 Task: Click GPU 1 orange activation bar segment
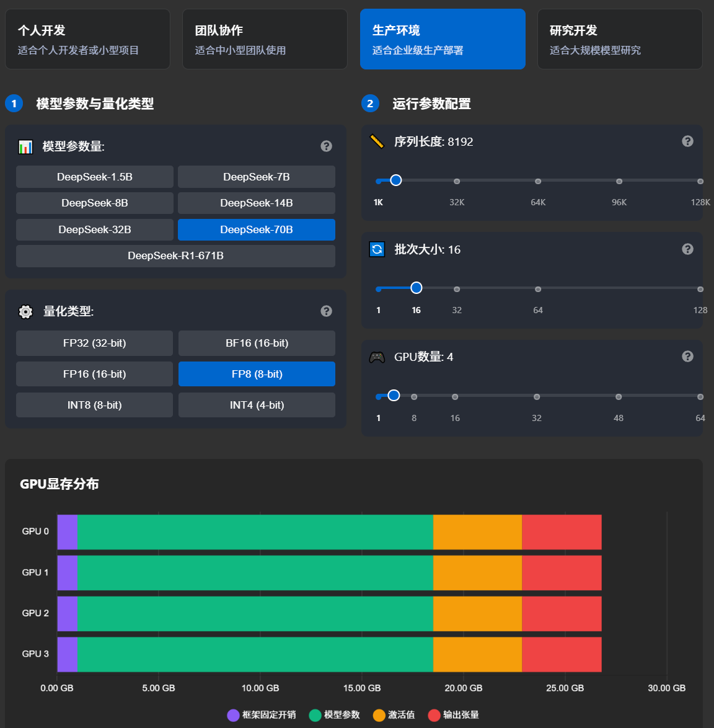click(477, 573)
